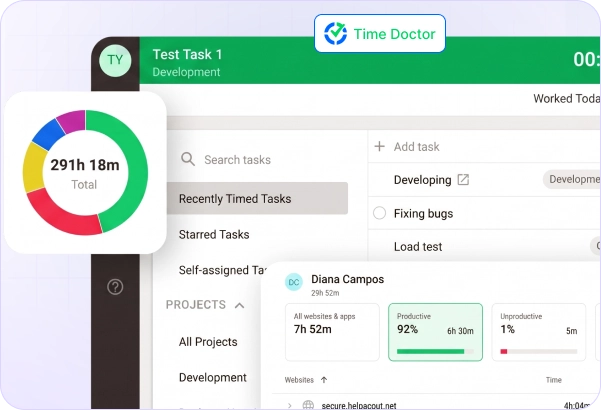Open Starred Tasks list
601x410 pixels.
tap(214, 234)
